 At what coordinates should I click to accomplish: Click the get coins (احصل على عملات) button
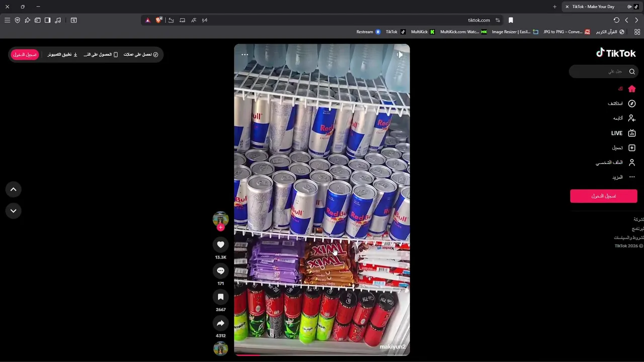pyautogui.click(x=141, y=54)
